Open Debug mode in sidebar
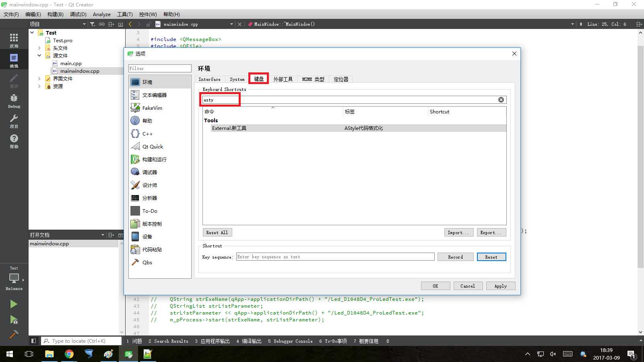This screenshot has height=362, width=644. pyautogui.click(x=14, y=101)
